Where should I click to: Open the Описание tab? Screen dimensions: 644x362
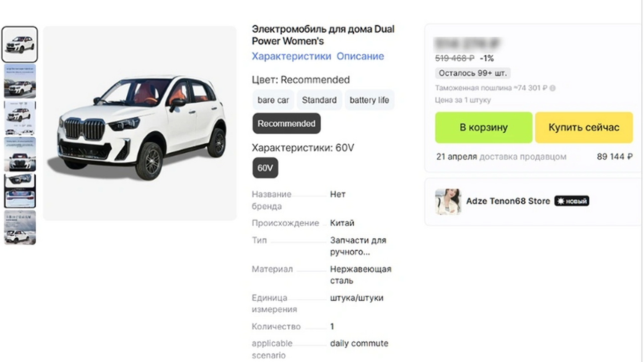(360, 56)
